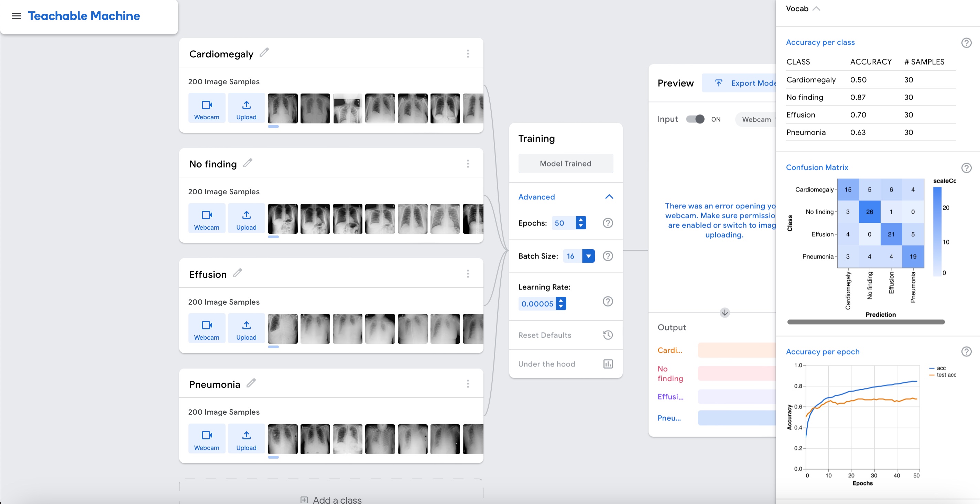Click the Reset Defaults history icon
Viewport: 980px width, 504px height.
click(x=608, y=335)
